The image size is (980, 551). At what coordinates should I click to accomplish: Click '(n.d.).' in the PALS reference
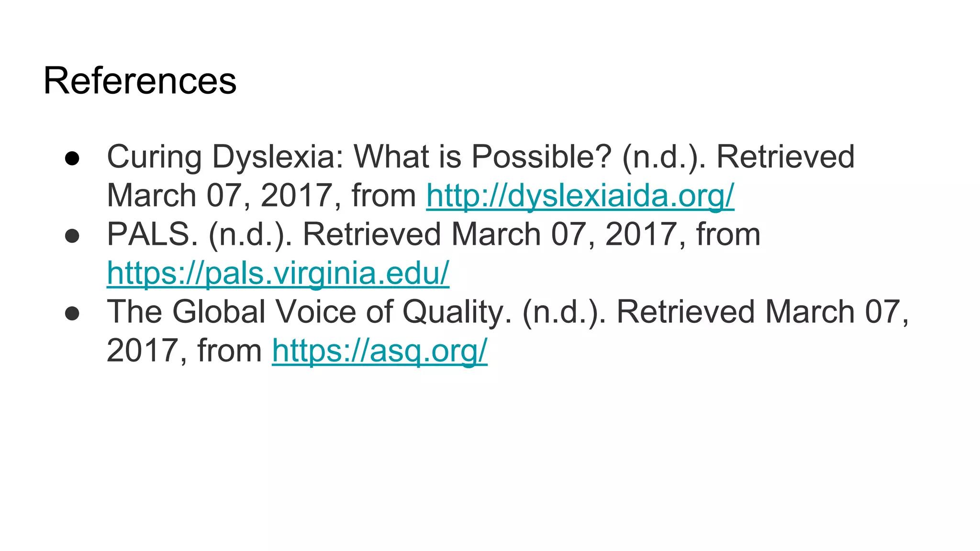point(250,235)
